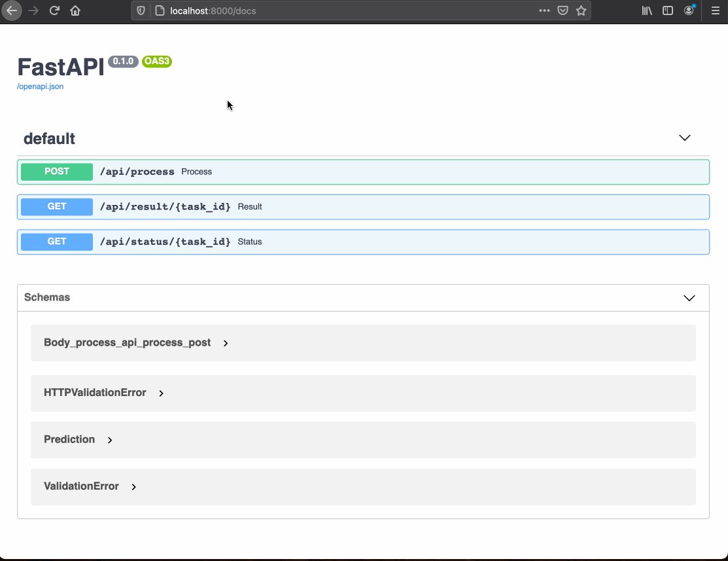
Task: Collapse the default section chevron
Action: click(685, 138)
